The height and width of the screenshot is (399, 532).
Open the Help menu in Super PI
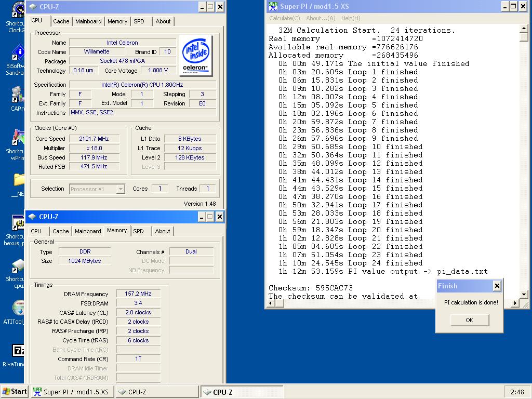[x=351, y=18]
